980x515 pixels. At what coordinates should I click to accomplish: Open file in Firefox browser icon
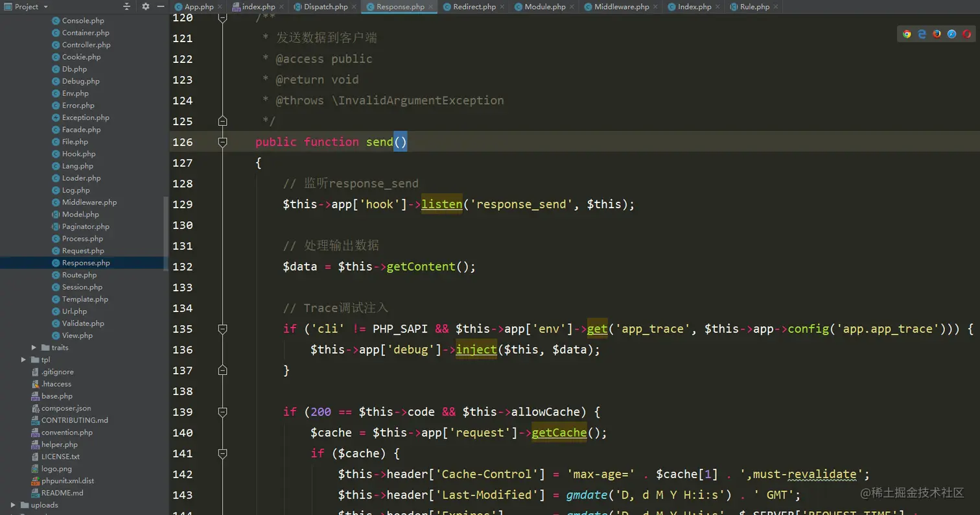click(937, 34)
